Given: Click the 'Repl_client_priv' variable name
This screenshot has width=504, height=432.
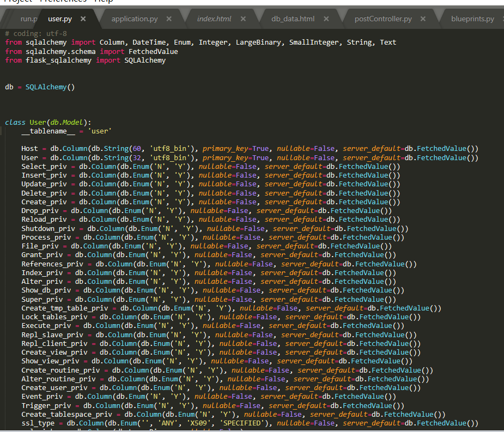Looking at the screenshot, I should pos(54,344).
